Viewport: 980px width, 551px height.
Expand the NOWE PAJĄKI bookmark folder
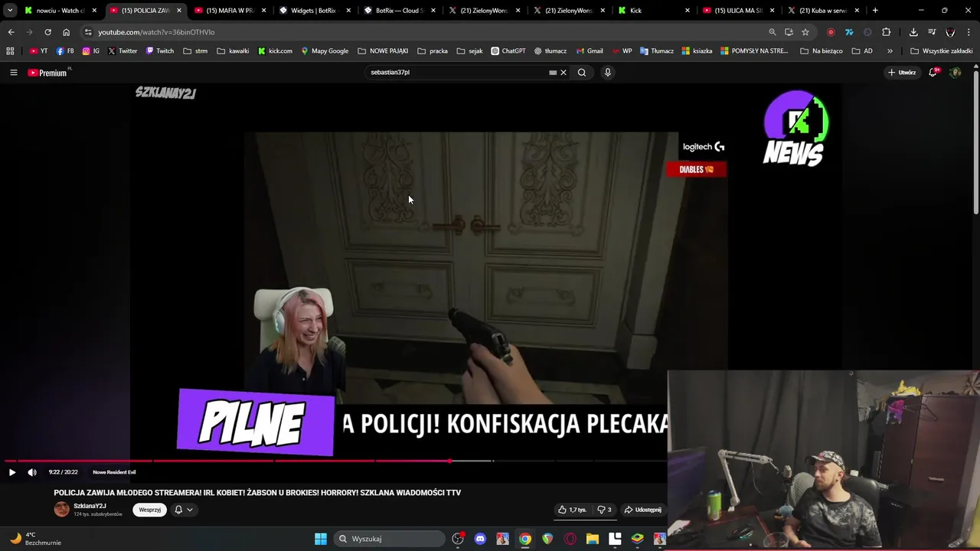[383, 51]
